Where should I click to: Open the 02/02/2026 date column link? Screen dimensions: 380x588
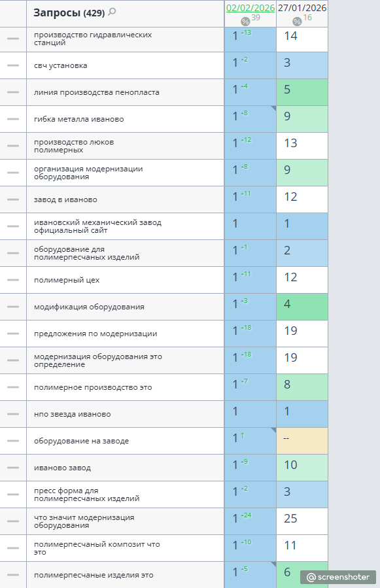tap(250, 8)
